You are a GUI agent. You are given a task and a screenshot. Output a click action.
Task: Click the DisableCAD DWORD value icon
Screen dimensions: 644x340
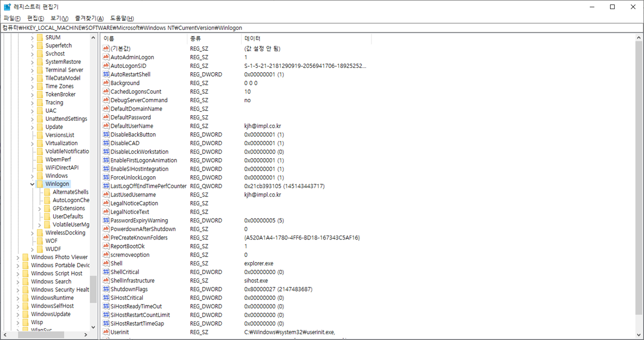coord(106,143)
